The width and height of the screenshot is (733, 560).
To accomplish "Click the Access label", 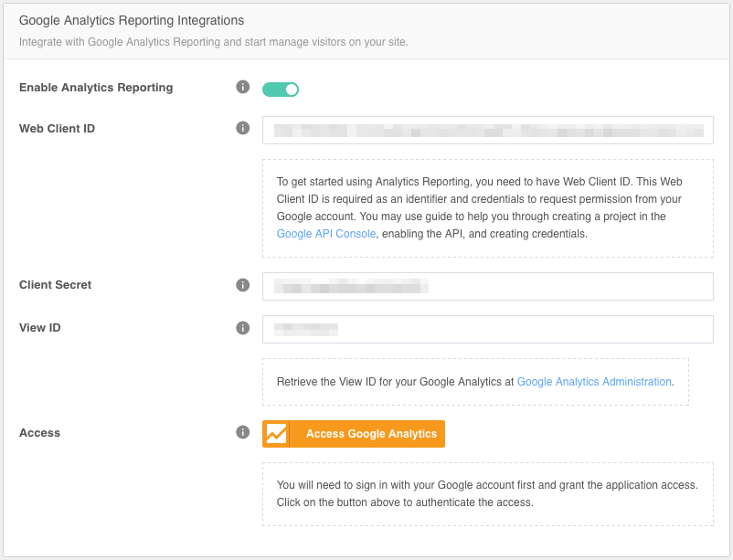I will pos(39,433).
